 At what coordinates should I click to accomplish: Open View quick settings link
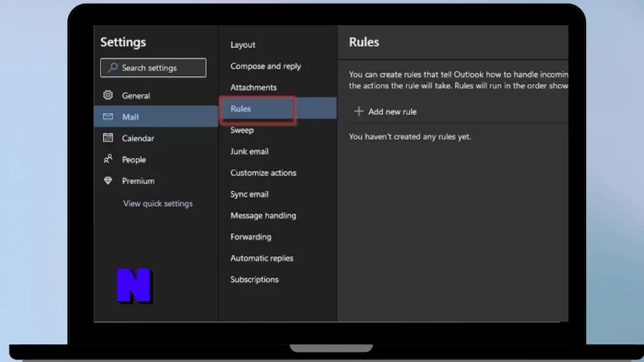pyautogui.click(x=158, y=204)
